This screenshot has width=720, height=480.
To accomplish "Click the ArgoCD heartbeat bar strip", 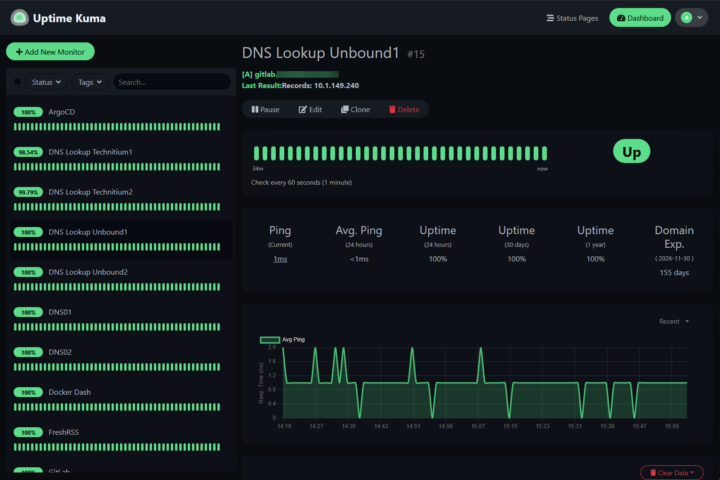I will 117,127.
